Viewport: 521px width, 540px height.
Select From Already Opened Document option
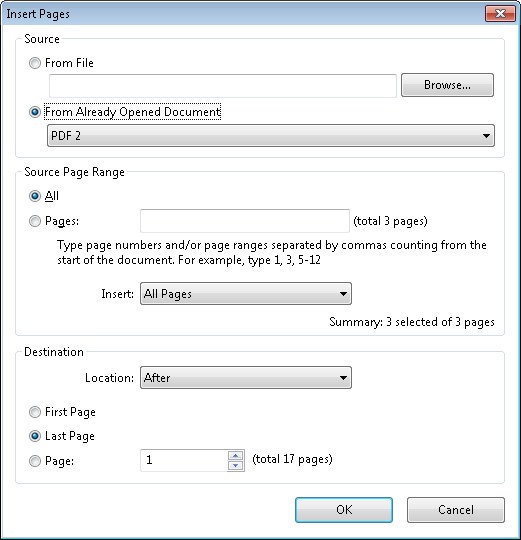[35, 112]
